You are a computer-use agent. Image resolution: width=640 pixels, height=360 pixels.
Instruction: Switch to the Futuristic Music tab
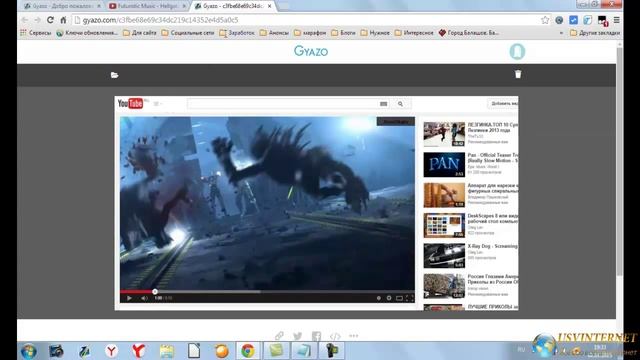[147, 6]
